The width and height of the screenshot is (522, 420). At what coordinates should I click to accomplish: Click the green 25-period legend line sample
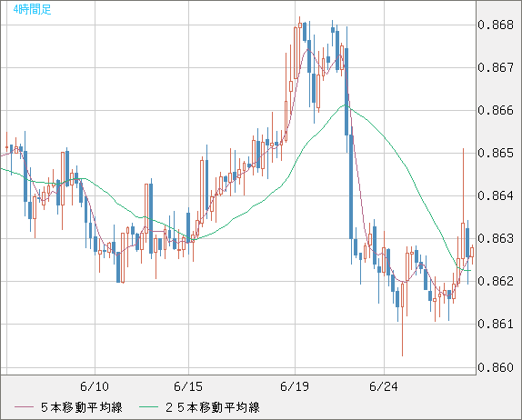(148, 407)
